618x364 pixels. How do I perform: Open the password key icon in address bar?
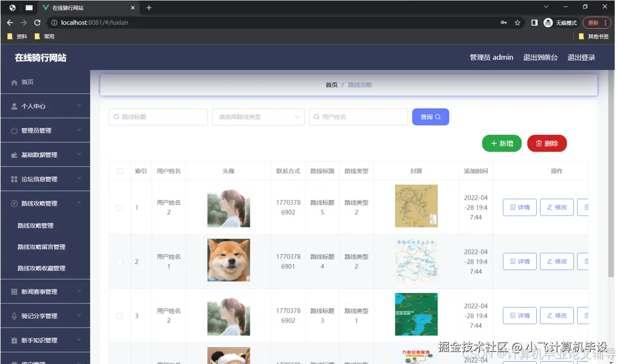(504, 23)
